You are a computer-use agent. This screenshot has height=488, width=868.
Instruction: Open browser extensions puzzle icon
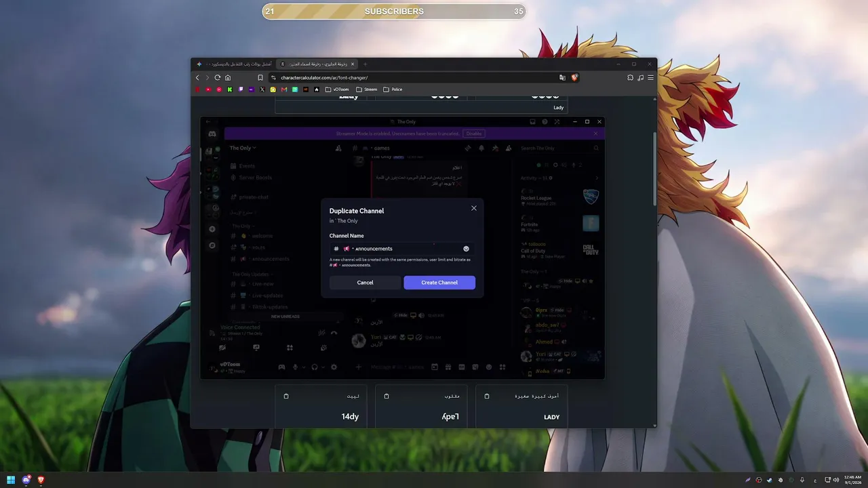pos(630,78)
